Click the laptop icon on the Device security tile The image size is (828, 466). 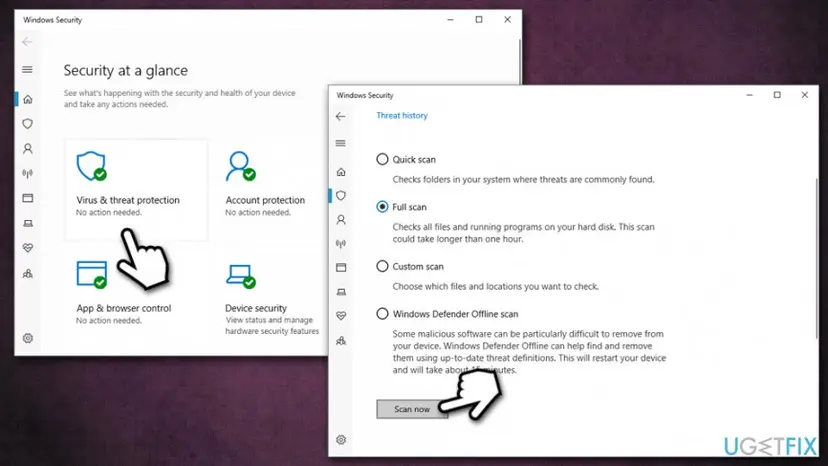coord(240,275)
